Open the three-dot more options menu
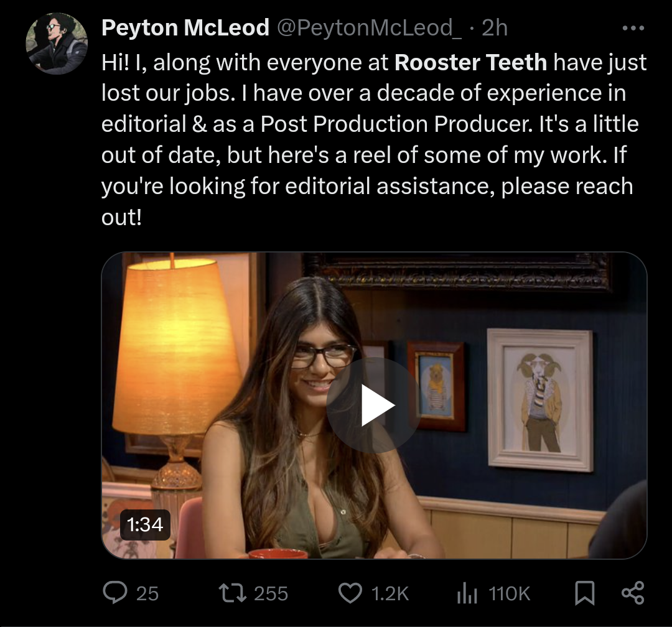 tap(633, 28)
